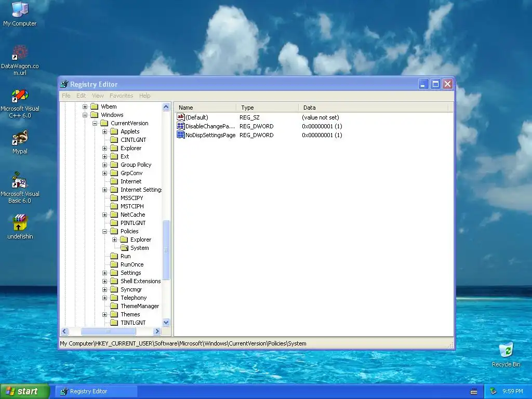Expand the Explorer node under Policies
Screen dimensions: 532x399
[114, 240]
